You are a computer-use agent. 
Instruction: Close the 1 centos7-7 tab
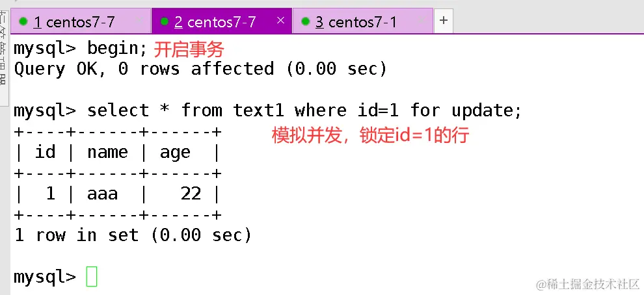139,21
